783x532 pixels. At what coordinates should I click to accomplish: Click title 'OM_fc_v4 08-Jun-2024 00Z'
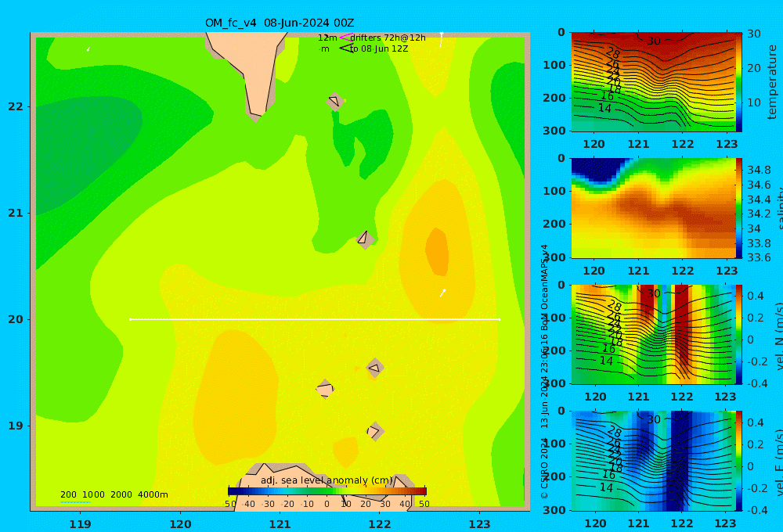[280, 23]
